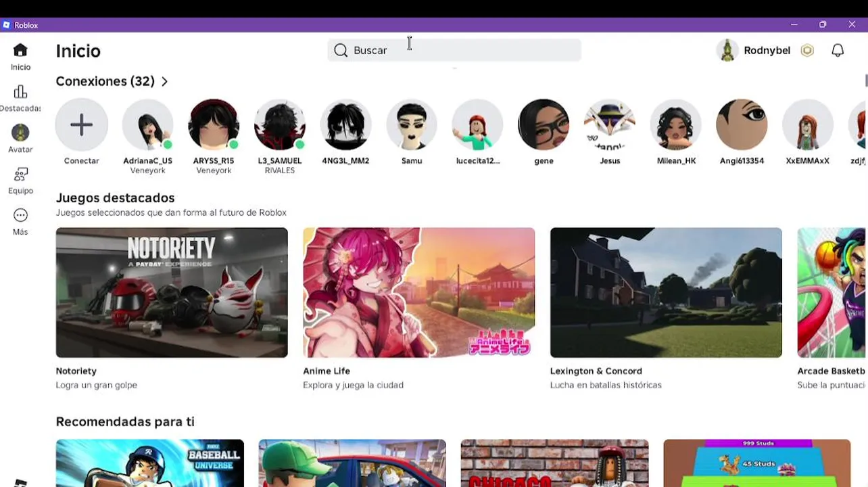Open Jesus friend avatar

[x=610, y=124]
